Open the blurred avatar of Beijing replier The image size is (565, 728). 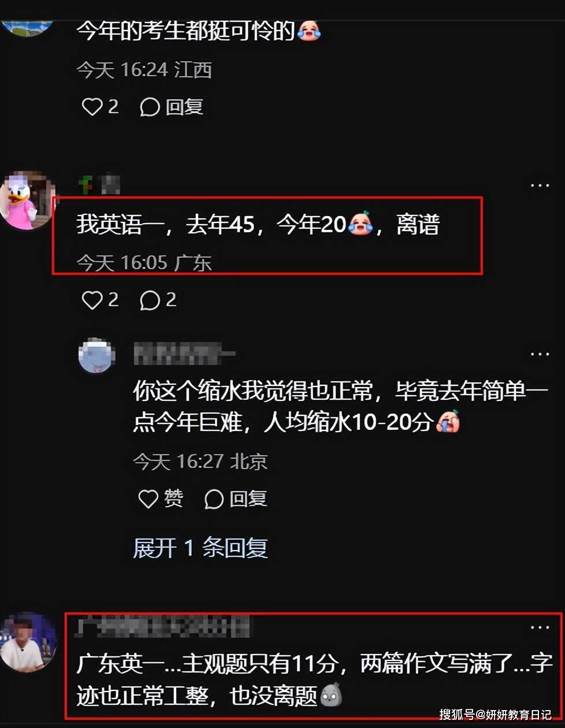coord(96,355)
